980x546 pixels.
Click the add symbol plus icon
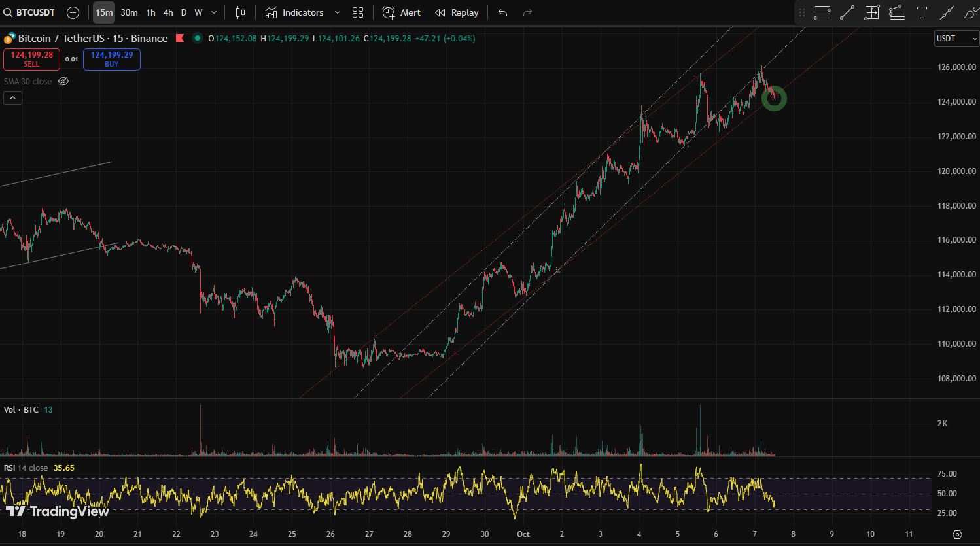point(73,12)
